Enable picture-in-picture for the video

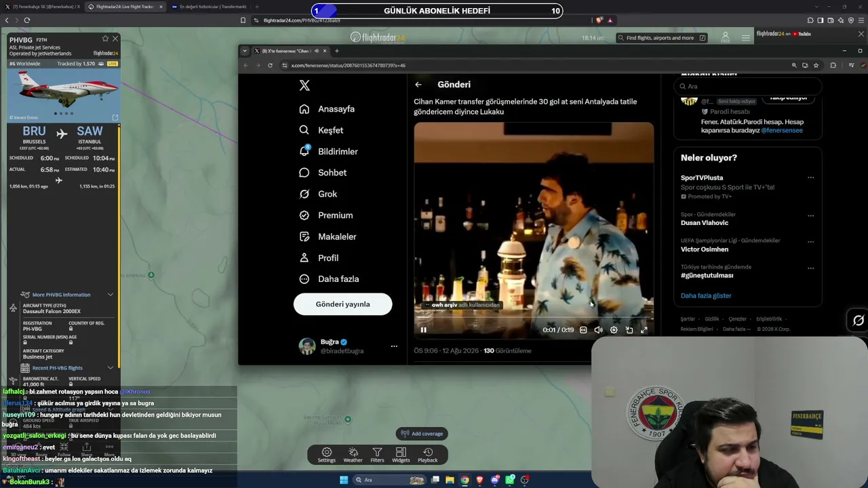tap(629, 330)
